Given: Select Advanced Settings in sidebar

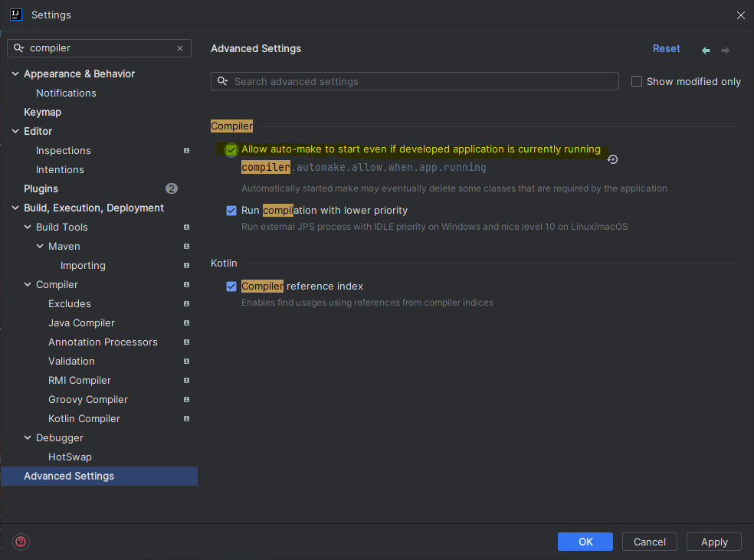Looking at the screenshot, I should coord(99,476).
